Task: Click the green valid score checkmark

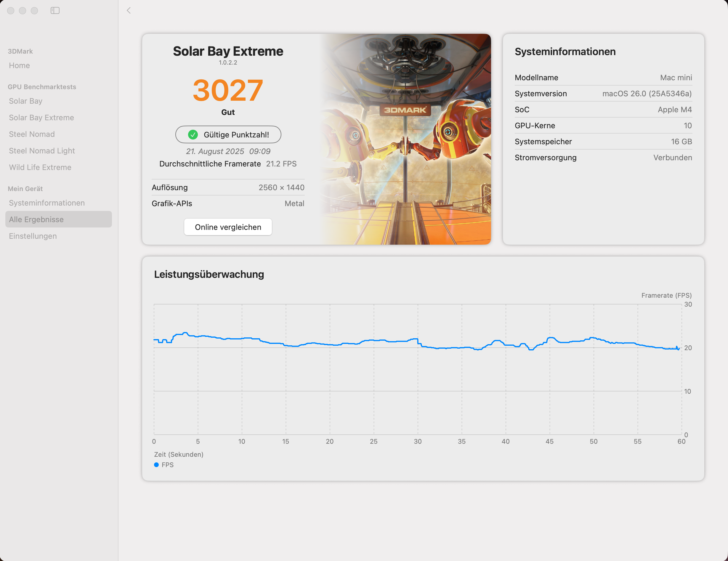Action: [193, 135]
